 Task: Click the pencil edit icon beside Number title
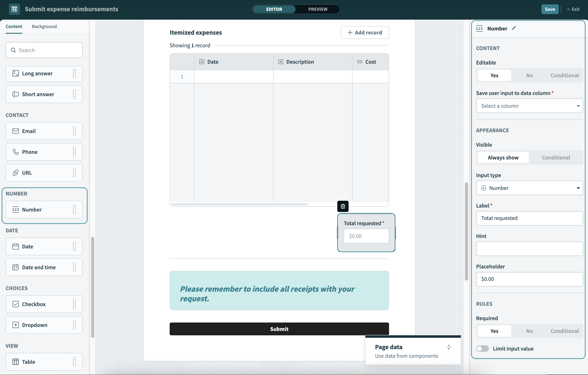[514, 28]
